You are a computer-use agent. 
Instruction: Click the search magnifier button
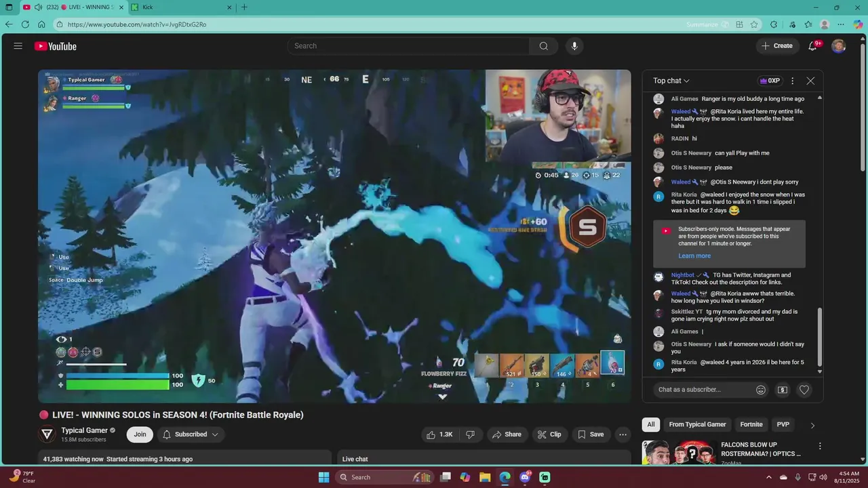pos(543,46)
